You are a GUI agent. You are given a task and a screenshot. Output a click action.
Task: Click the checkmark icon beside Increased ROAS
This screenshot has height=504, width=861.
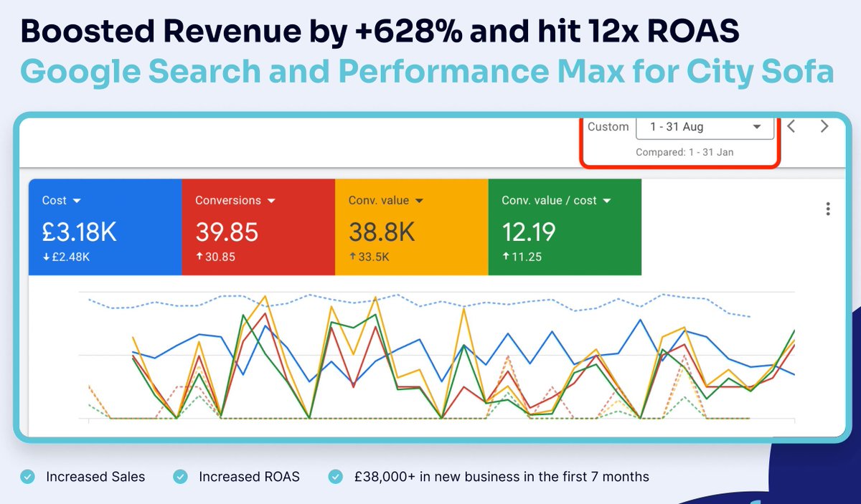(179, 476)
